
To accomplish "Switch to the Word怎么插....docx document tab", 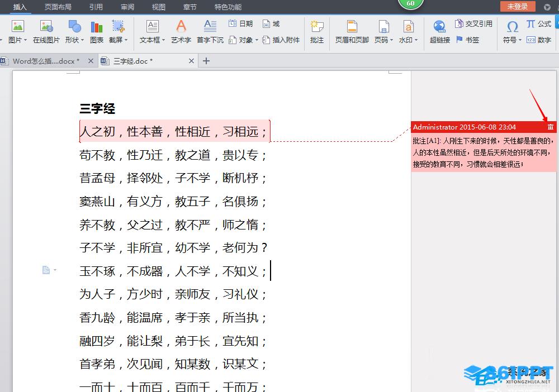I will [x=46, y=61].
